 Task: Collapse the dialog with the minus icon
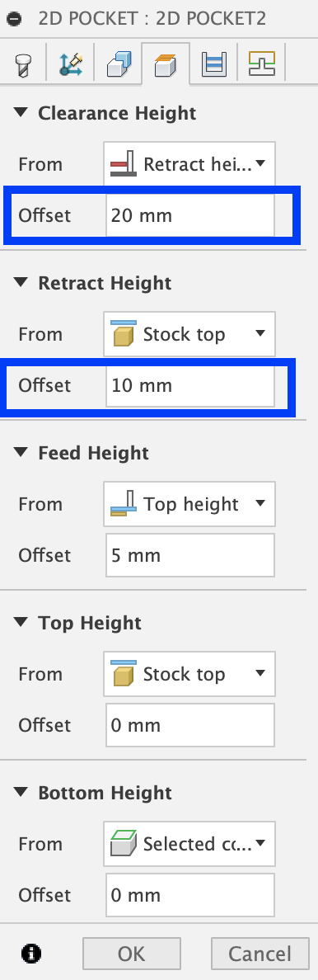click(x=14, y=19)
